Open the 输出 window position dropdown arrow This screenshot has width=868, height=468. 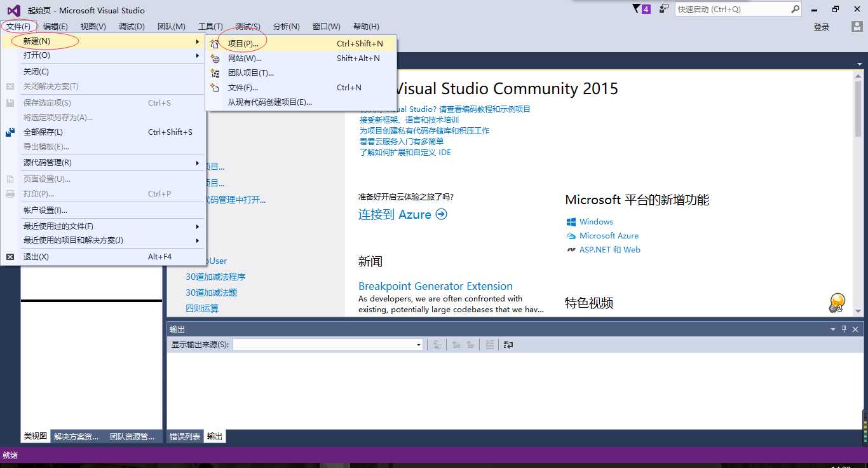pos(833,329)
